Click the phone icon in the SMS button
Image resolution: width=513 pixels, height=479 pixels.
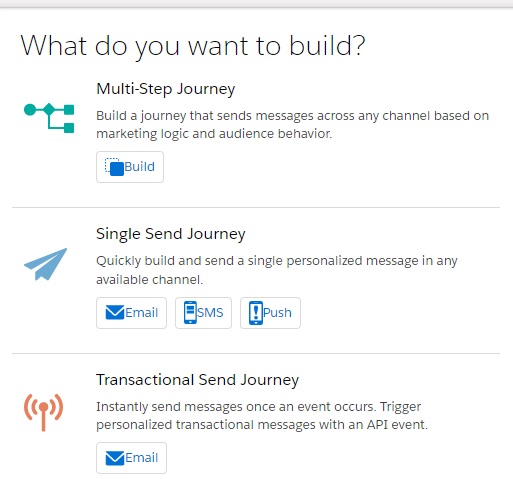190,312
